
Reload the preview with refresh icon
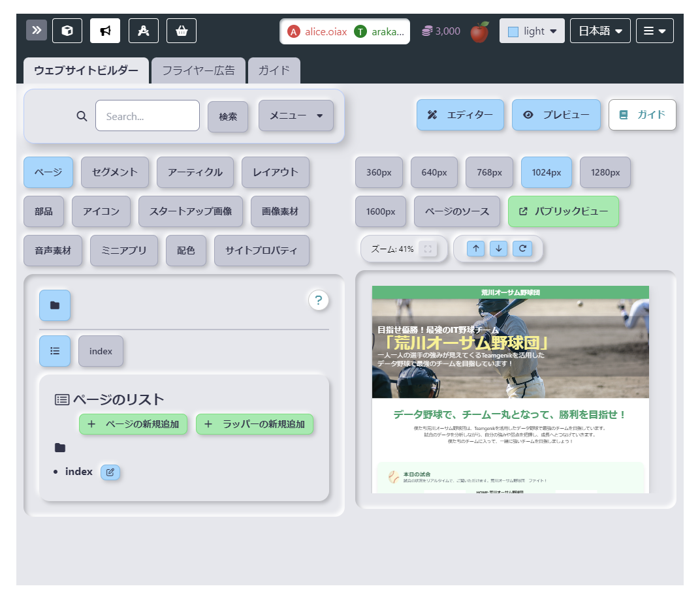pyautogui.click(x=522, y=249)
